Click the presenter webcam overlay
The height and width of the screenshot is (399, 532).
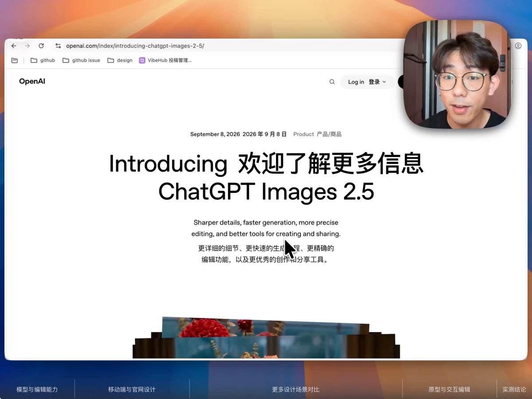click(457, 74)
